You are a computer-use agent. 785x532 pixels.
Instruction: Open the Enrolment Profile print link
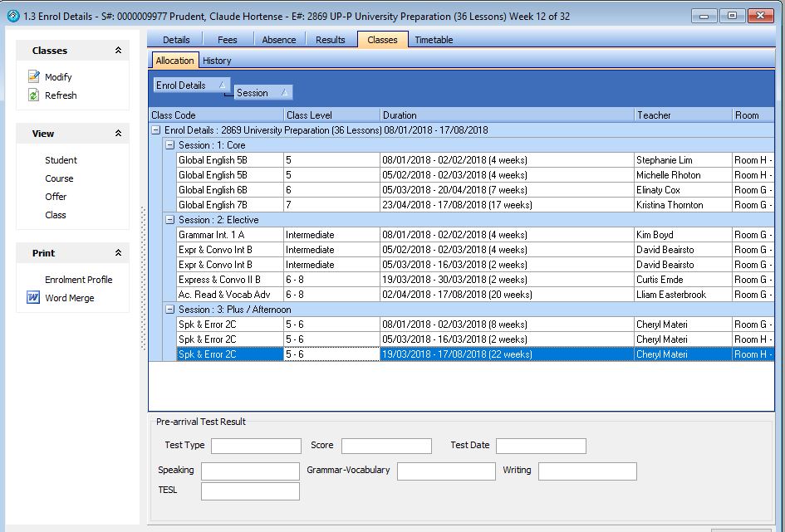click(78, 280)
